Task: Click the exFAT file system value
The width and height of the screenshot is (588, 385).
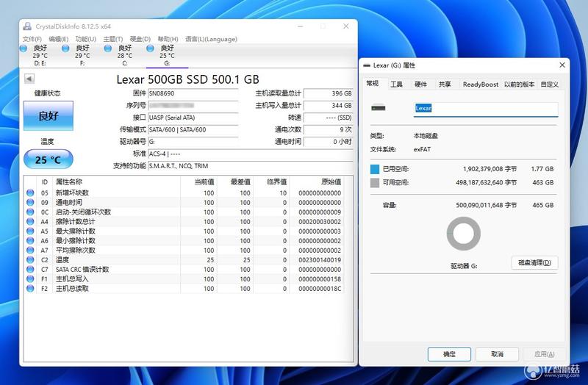Action: (422, 149)
